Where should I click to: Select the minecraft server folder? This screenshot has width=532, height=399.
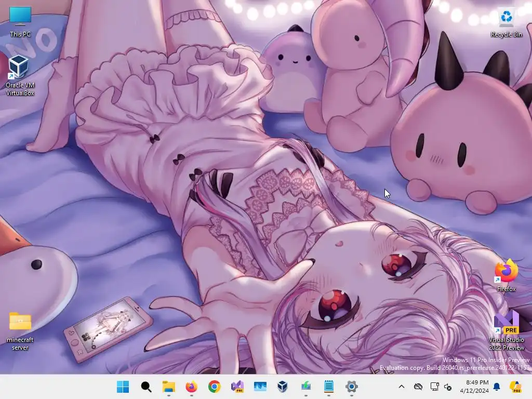click(20, 331)
